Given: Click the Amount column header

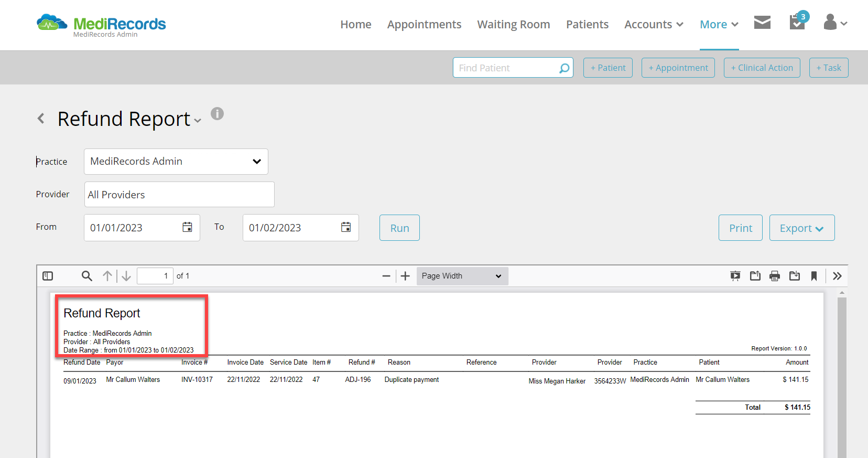Looking at the screenshot, I should [x=797, y=363].
